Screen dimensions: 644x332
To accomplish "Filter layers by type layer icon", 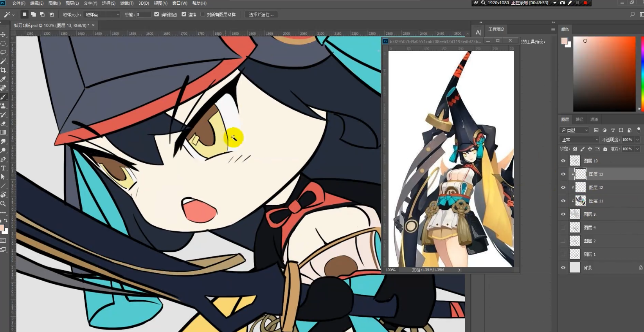I will (x=613, y=130).
